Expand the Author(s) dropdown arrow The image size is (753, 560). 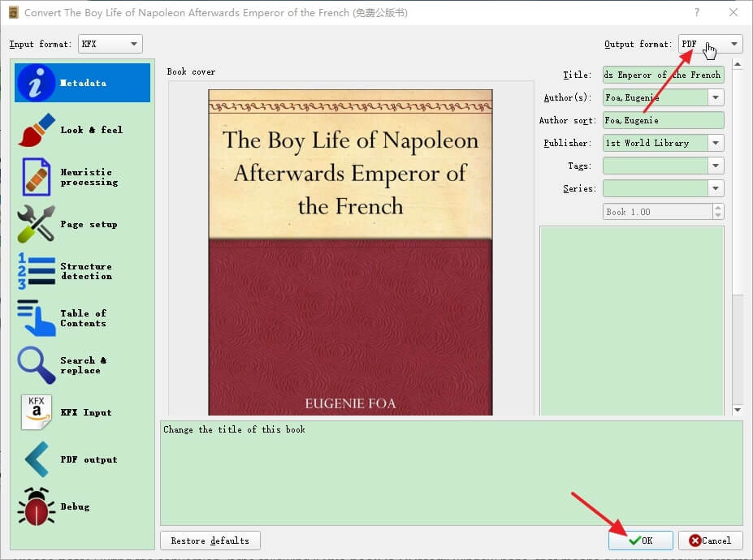pyautogui.click(x=716, y=97)
